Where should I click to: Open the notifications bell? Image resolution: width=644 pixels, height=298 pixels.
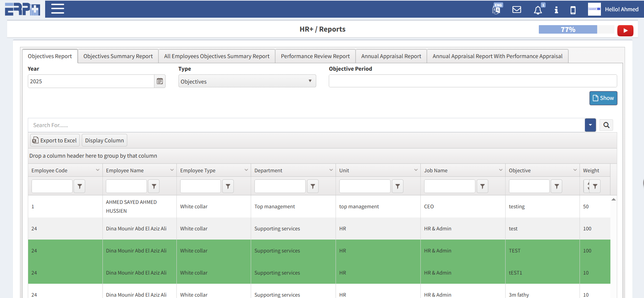coord(538,10)
